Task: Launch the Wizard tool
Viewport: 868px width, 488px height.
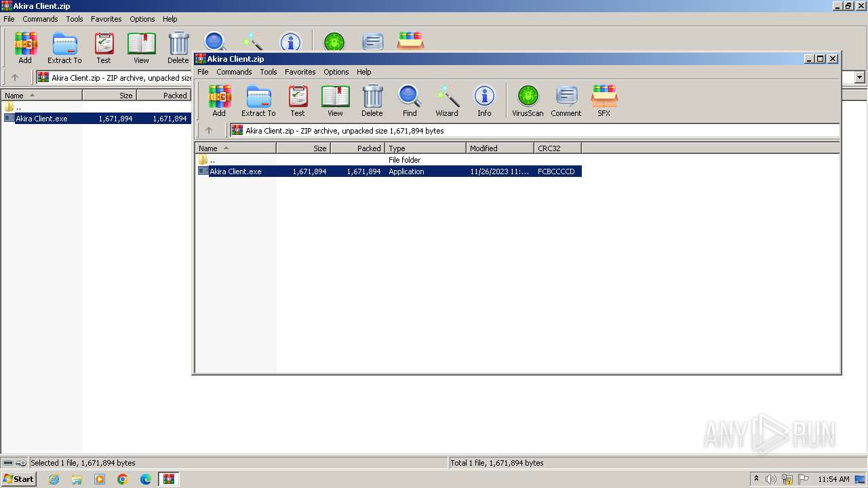Action: click(447, 100)
